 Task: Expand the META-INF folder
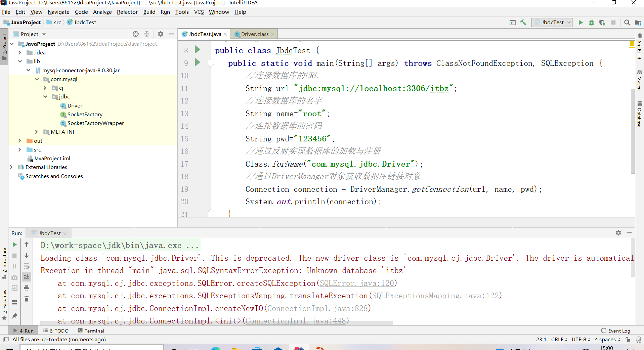coord(37,132)
